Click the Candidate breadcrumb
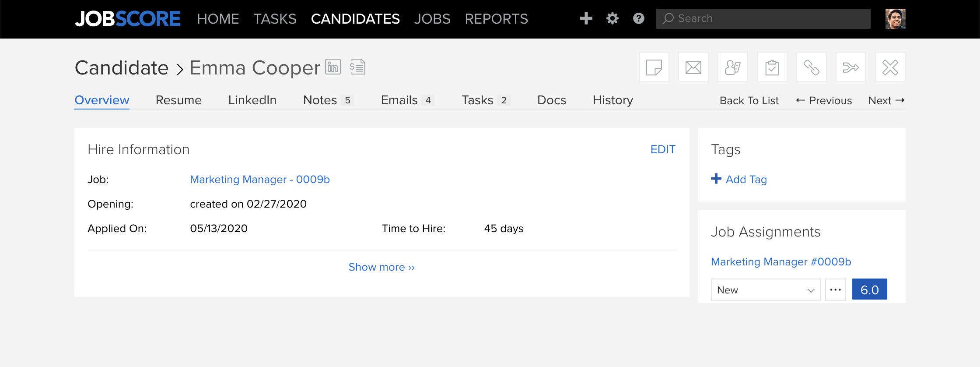 (122, 68)
